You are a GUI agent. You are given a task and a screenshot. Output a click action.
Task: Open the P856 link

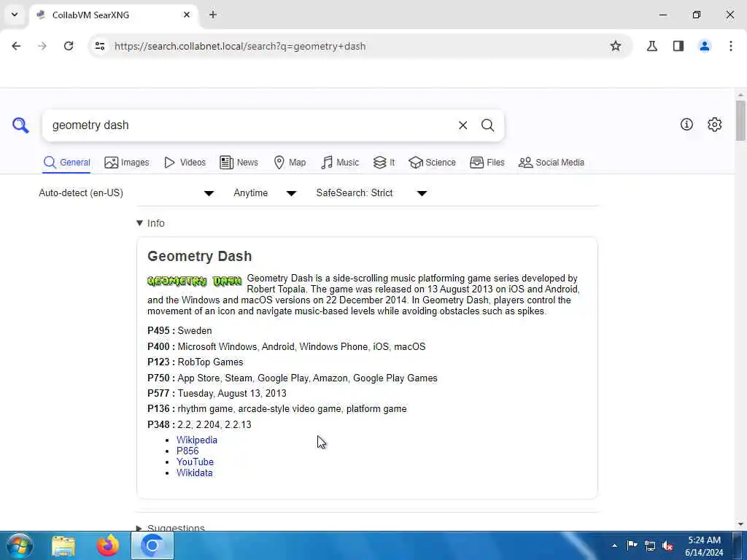click(187, 451)
